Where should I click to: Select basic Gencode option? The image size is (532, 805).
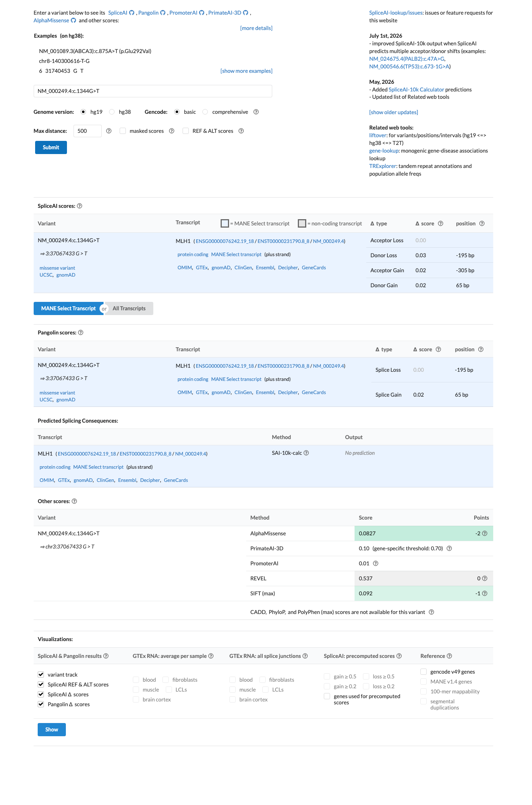pos(177,112)
